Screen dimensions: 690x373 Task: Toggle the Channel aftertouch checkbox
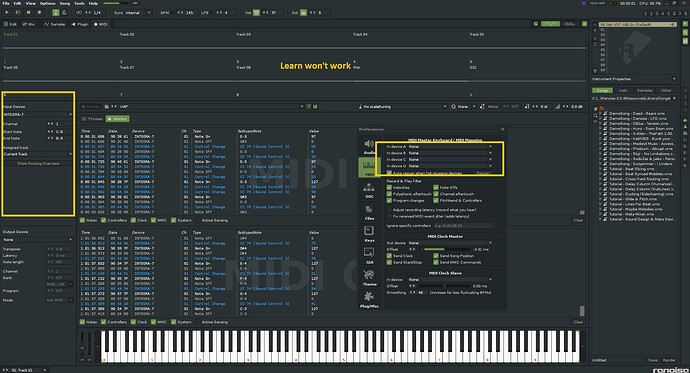point(436,194)
